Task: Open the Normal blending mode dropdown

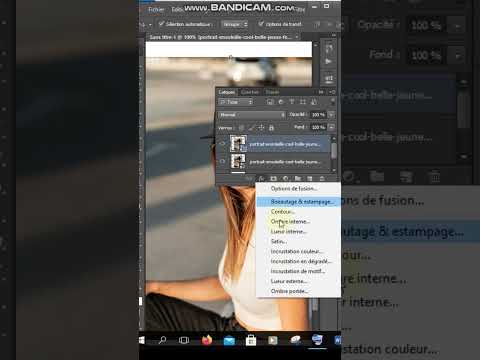Action: (x=252, y=115)
